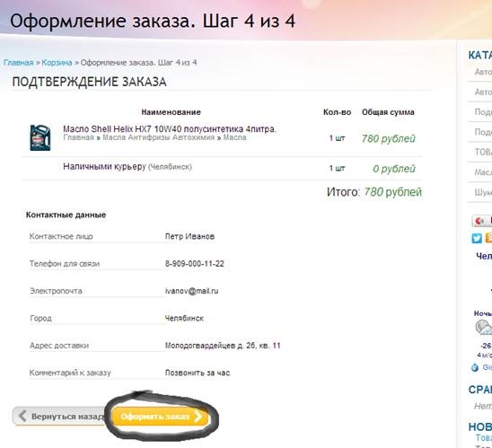This screenshot has height=448, width=492.
Task: Click the ПОДТВЕРЖДЕНИЕ ЗАКАЗА heading
Action: tap(89, 82)
